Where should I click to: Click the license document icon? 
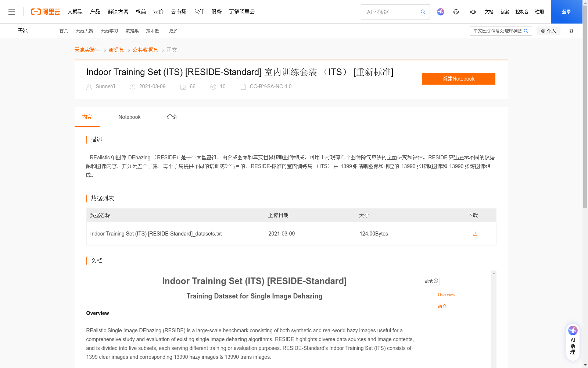pyautogui.click(x=243, y=87)
